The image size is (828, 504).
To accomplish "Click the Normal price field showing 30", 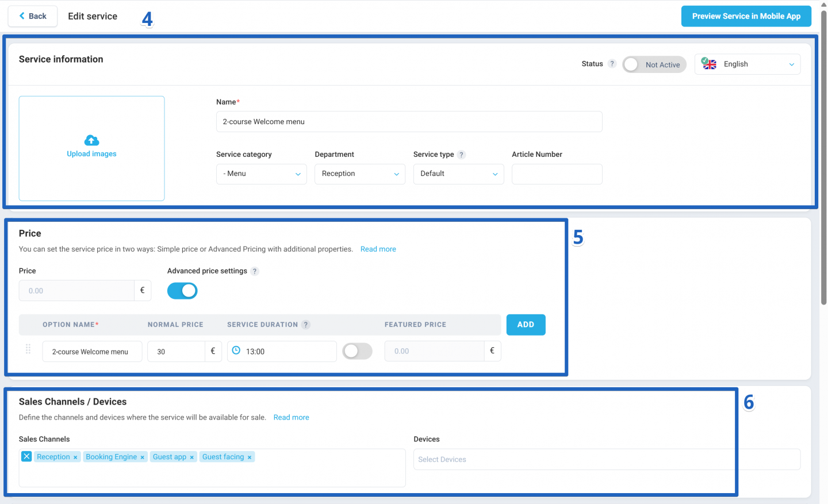I will 176,352.
